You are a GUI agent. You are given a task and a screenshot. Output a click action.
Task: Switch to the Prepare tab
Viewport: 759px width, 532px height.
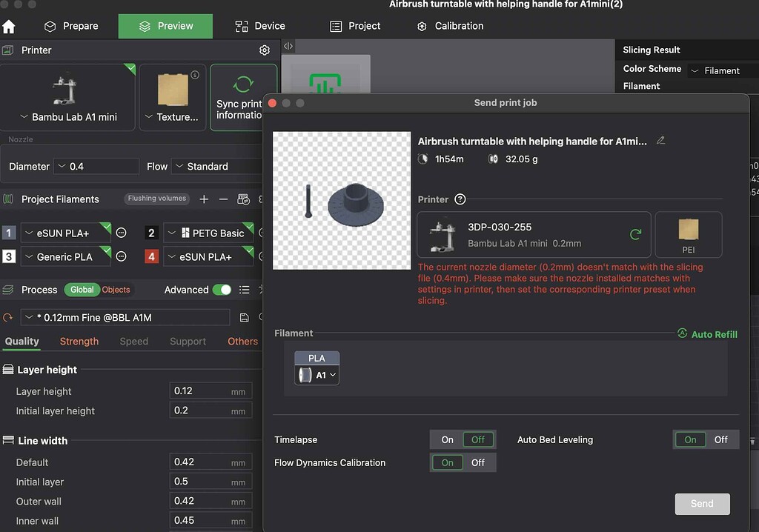click(x=70, y=26)
